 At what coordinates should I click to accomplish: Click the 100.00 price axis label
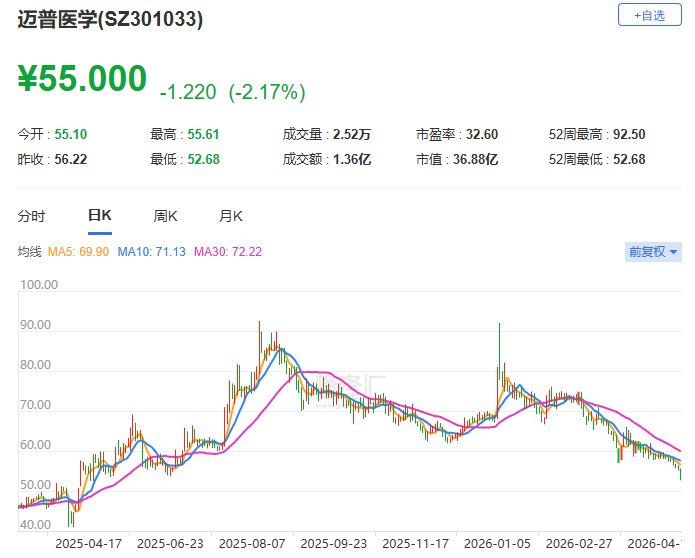39,285
